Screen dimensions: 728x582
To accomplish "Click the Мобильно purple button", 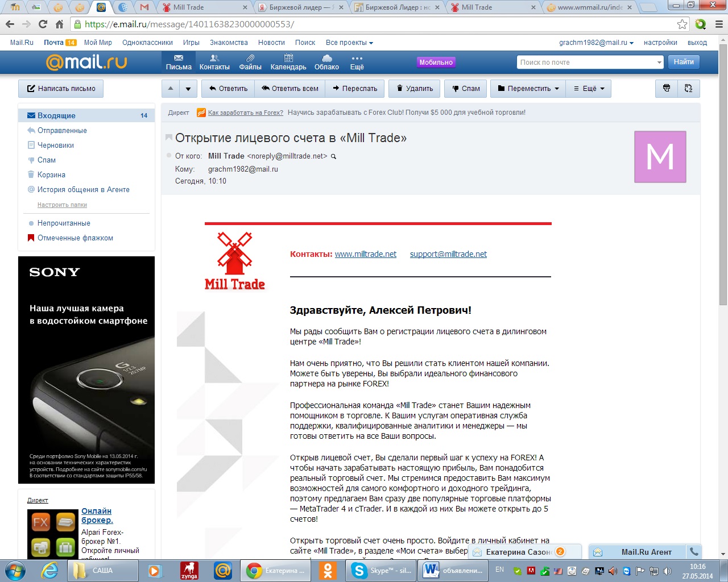I will (436, 63).
